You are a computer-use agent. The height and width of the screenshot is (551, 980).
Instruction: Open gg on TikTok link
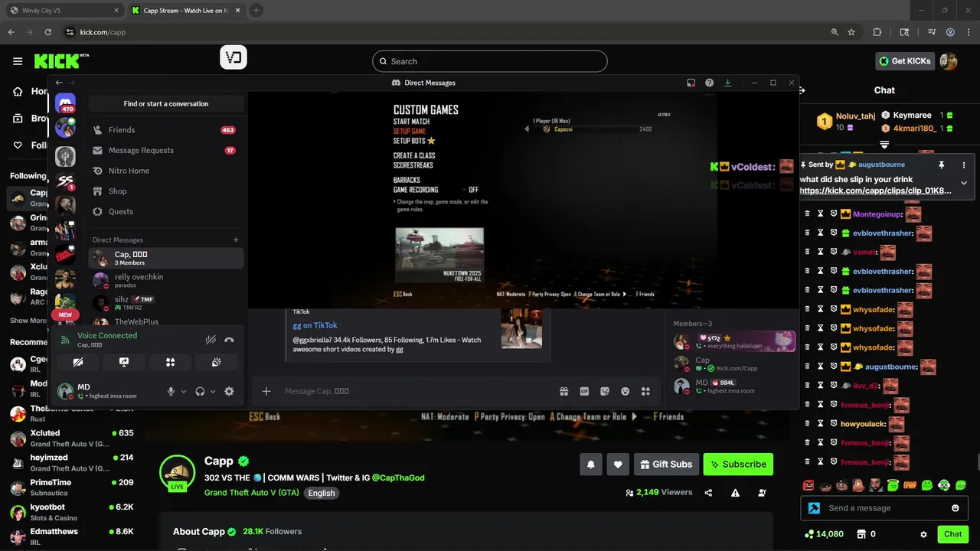pos(315,325)
